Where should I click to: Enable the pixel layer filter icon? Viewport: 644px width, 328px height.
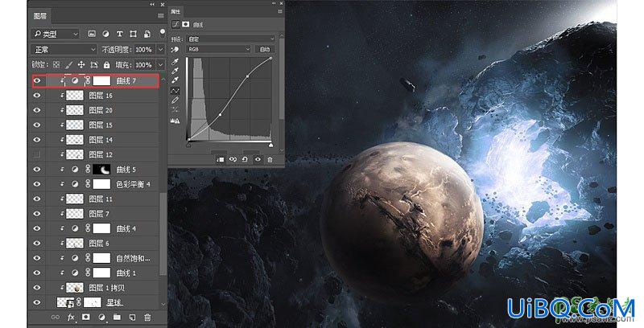tap(92, 34)
